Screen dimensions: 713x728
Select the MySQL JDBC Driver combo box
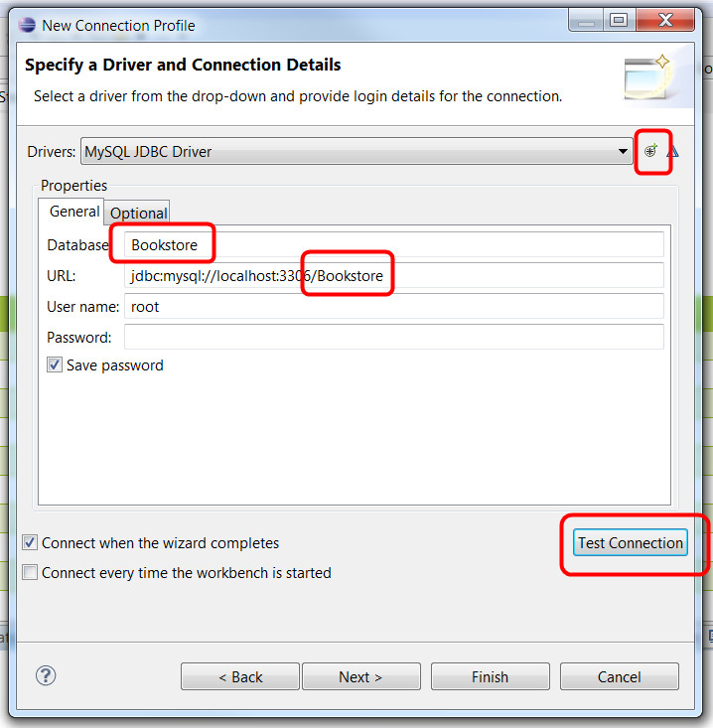pyautogui.click(x=356, y=151)
